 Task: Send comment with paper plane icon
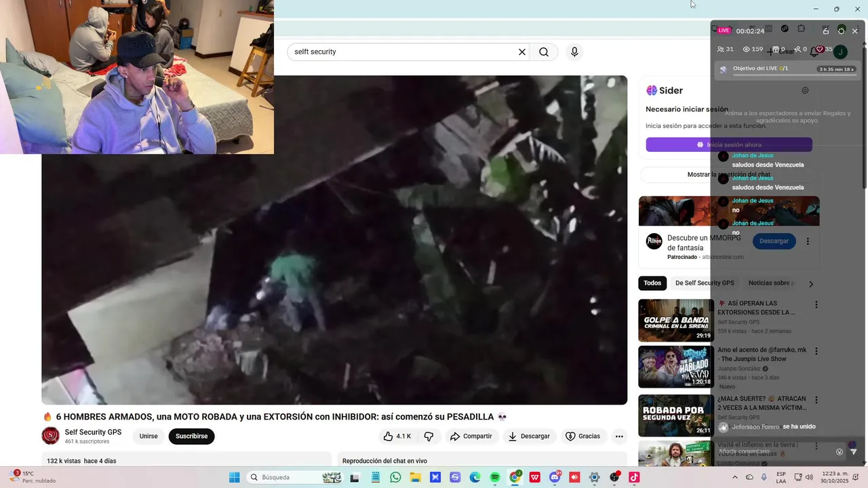click(x=854, y=452)
